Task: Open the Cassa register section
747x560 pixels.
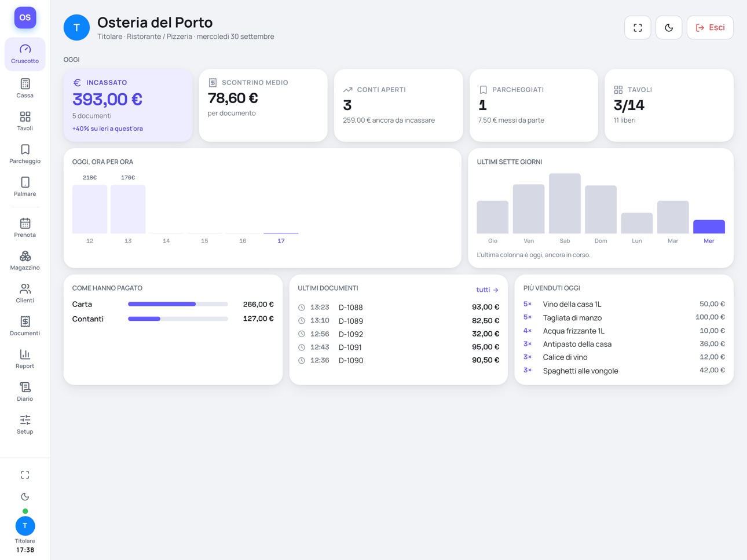Action: click(x=25, y=88)
